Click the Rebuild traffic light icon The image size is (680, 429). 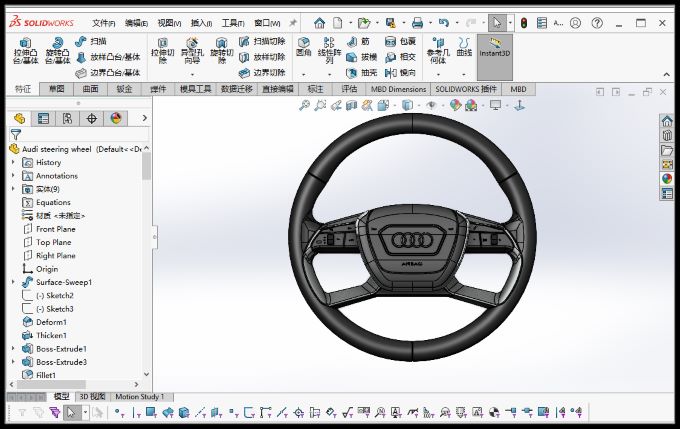point(524,23)
